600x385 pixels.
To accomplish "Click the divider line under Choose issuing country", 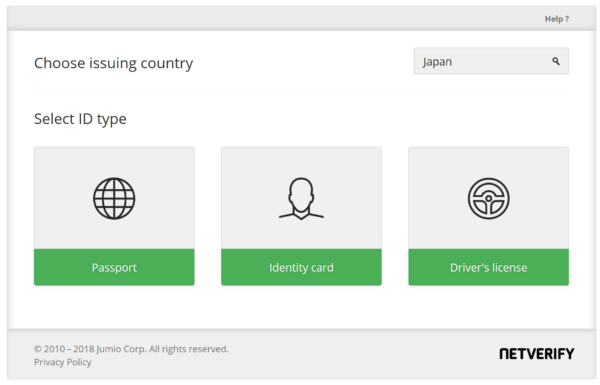I will point(301,91).
